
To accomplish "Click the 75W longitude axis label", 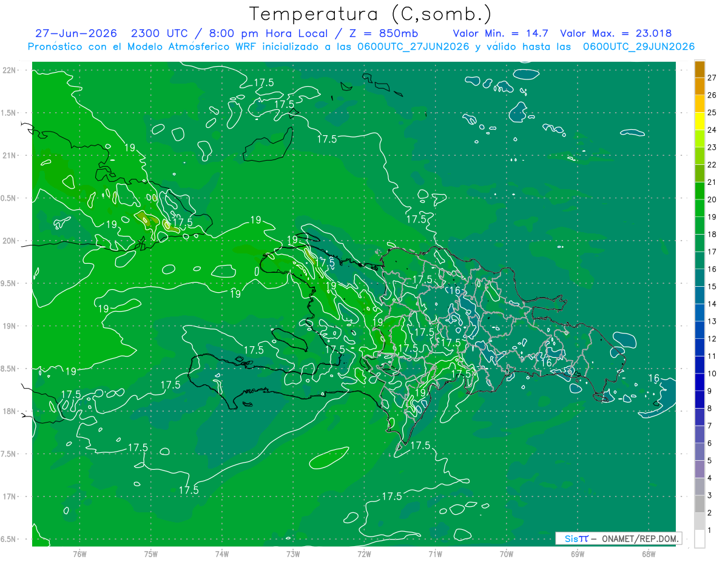I will 151,553.
